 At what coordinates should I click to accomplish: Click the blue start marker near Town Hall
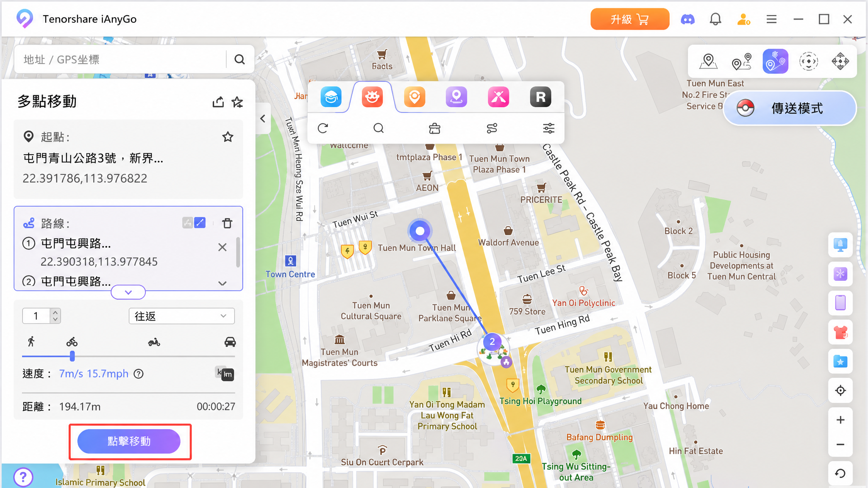click(420, 231)
